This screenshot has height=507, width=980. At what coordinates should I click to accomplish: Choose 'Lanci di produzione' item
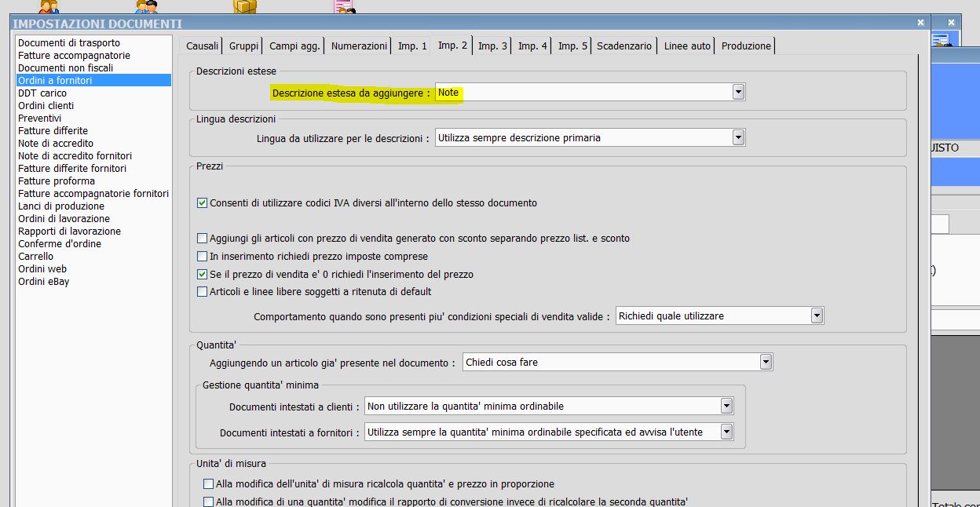(93, 206)
